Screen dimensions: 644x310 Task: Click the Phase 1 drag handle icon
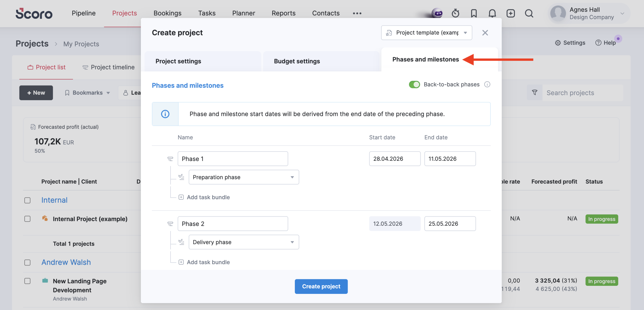170,159
